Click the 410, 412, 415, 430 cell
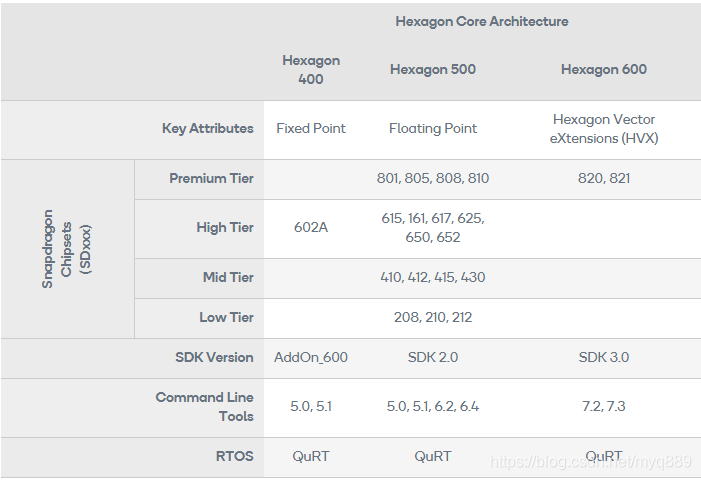Screen dimensions: 701x480 click(433, 277)
